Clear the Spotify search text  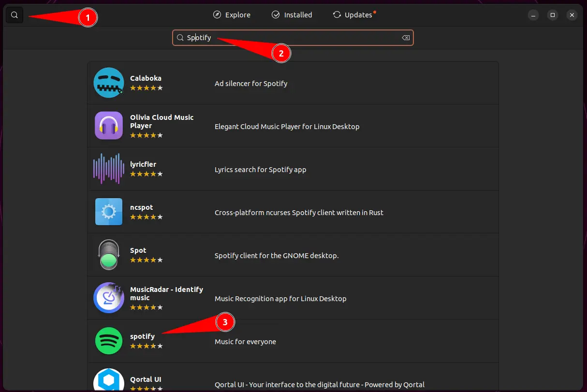point(406,38)
